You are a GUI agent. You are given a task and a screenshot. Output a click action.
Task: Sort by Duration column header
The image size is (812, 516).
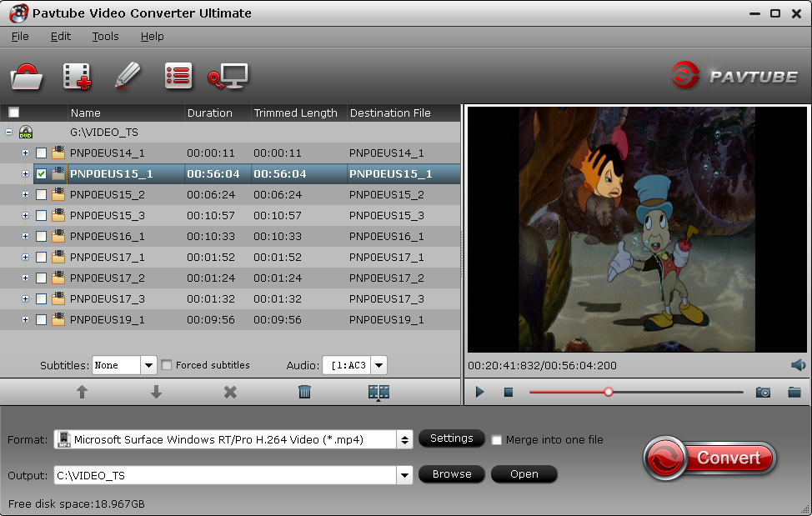[x=218, y=113]
